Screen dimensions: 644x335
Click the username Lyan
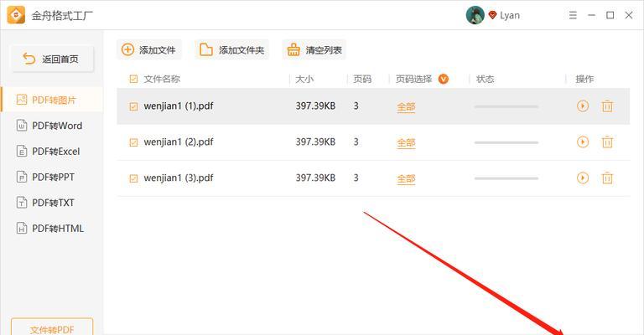tap(510, 16)
